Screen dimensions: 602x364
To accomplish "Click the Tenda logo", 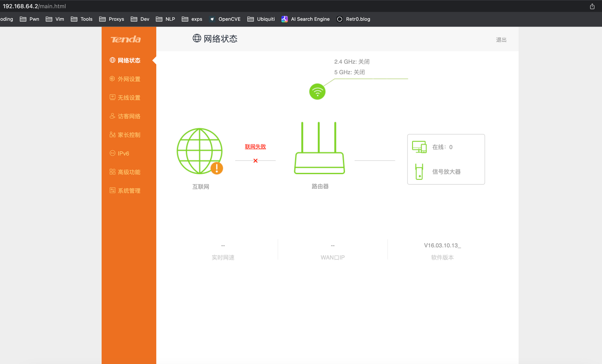I will [126, 39].
